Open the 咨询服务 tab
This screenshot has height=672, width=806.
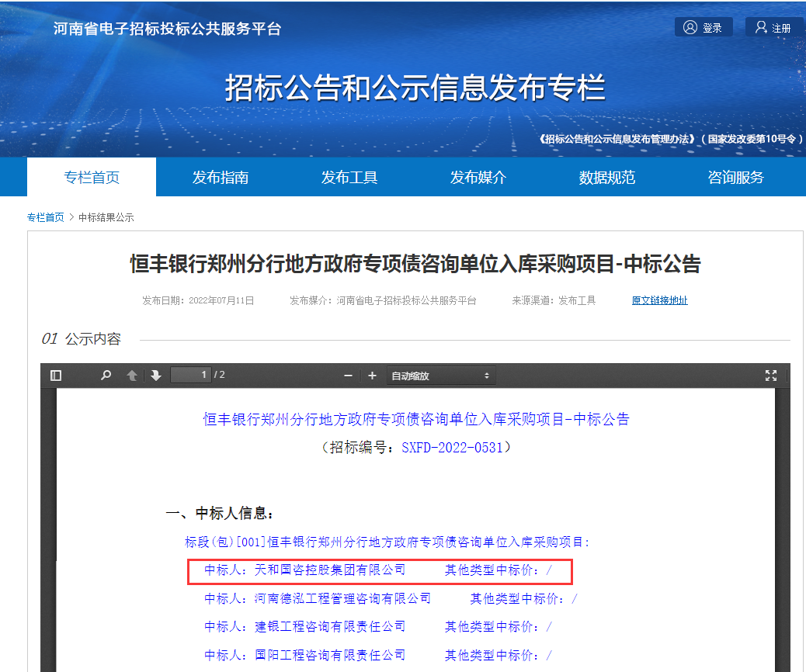(x=735, y=177)
